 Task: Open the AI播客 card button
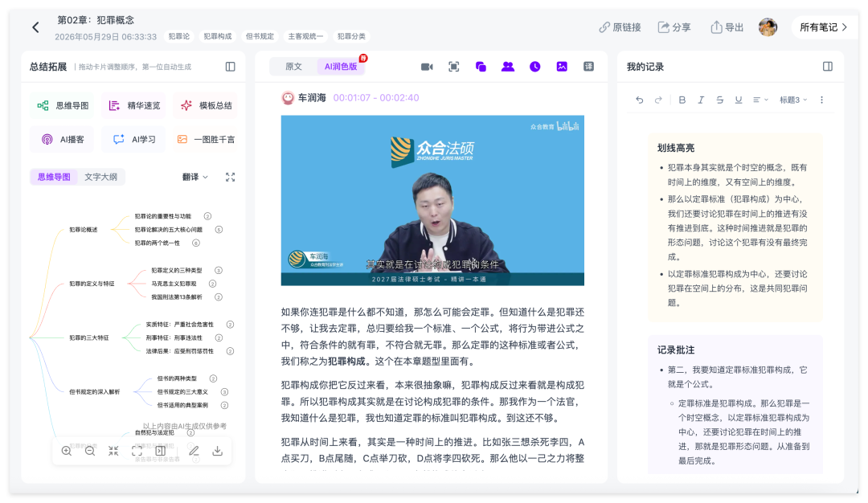[x=63, y=140]
